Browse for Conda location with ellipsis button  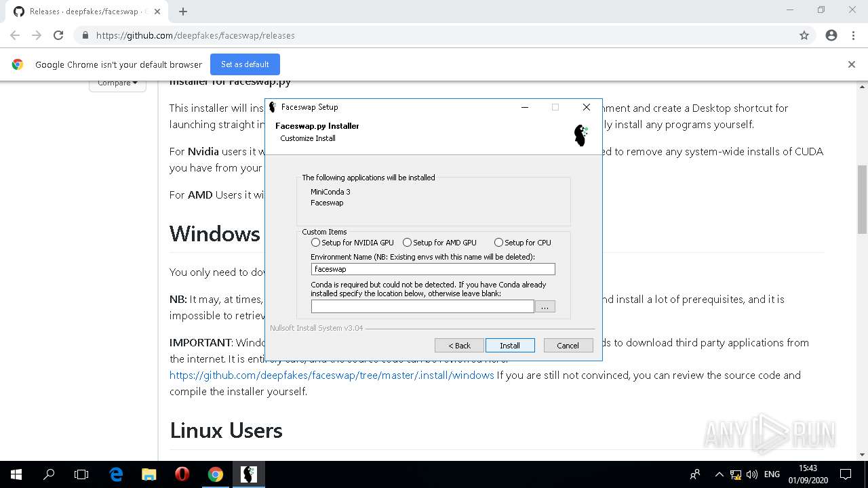[545, 307]
